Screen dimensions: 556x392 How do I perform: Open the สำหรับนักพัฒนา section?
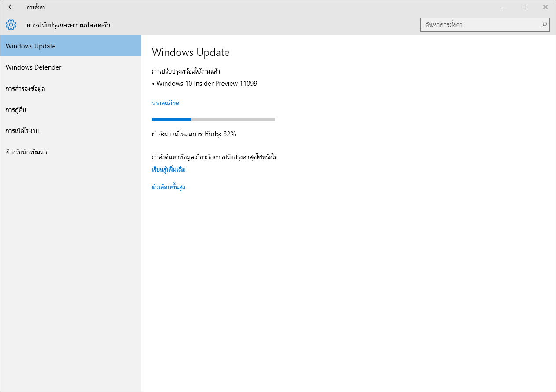coord(70,152)
